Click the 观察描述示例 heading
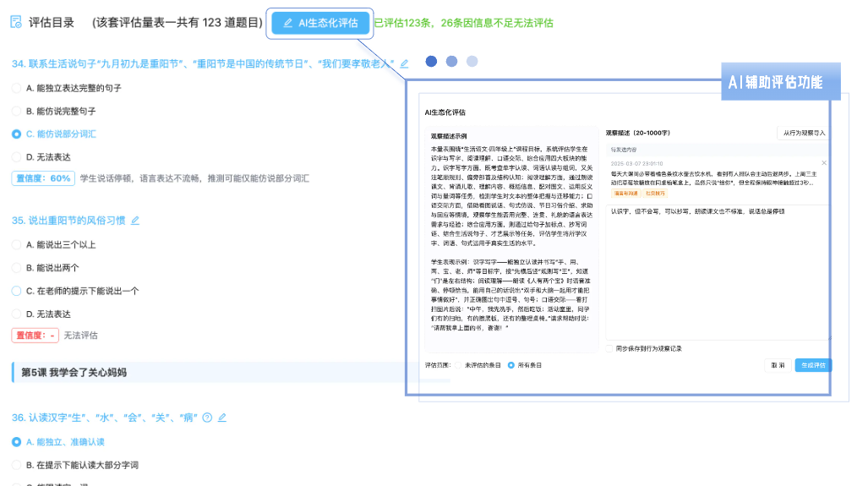 tap(449, 135)
